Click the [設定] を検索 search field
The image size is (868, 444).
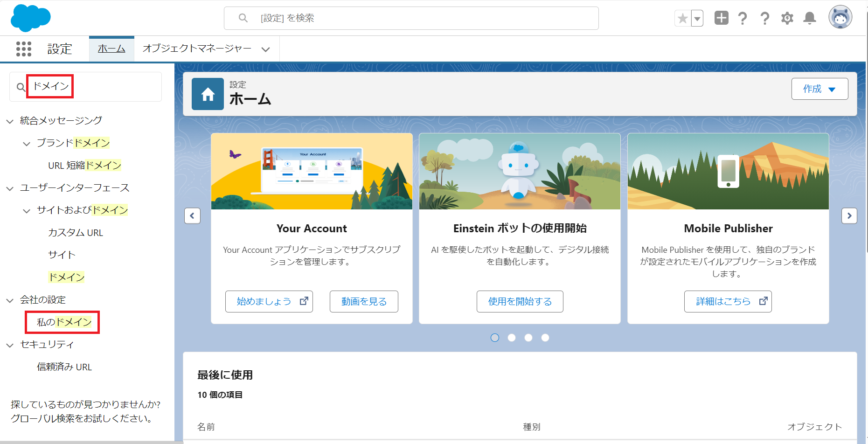pos(410,18)
